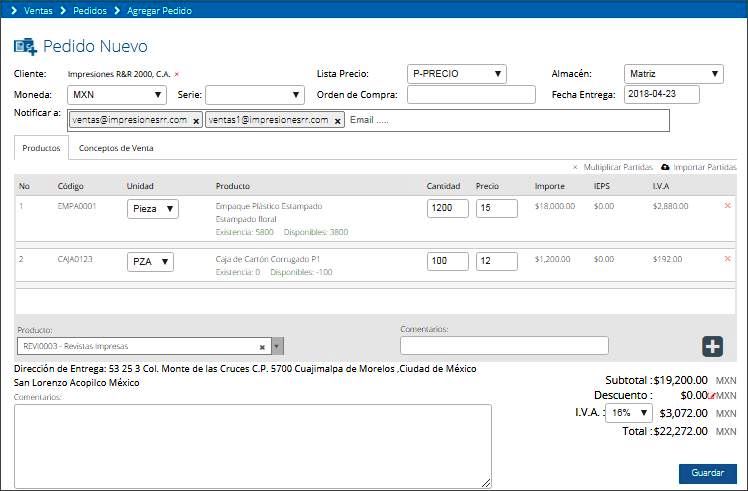Click the Pedido Nuevo order icon
Viewport: 748px width, 491px height.
coord(25,47)
